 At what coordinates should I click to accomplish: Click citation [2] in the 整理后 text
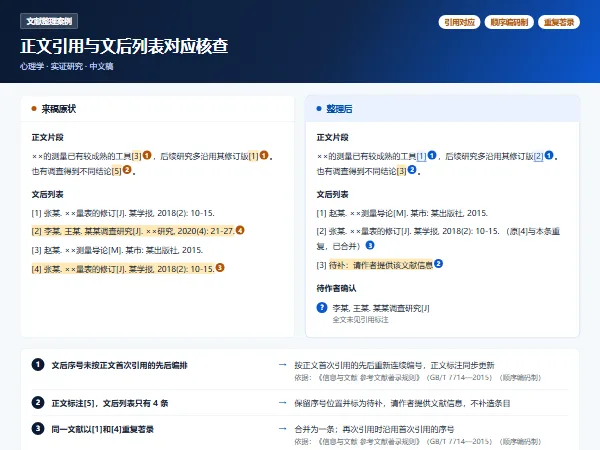pos(538,156)
